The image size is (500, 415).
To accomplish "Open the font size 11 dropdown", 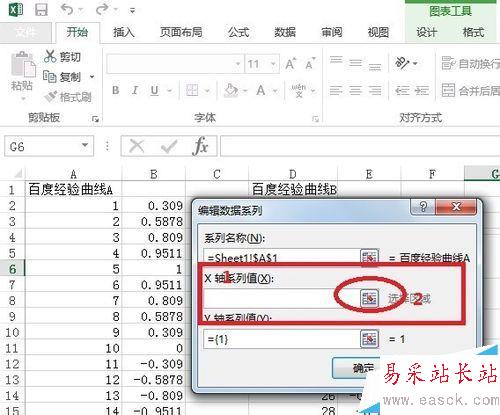I will click(x=273, y=64).
